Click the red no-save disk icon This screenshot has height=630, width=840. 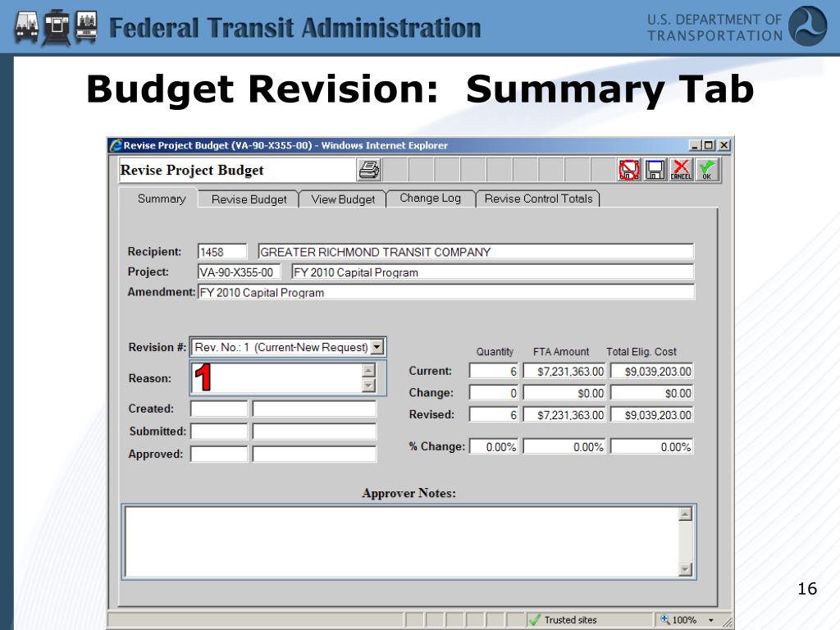click(629, 171)
